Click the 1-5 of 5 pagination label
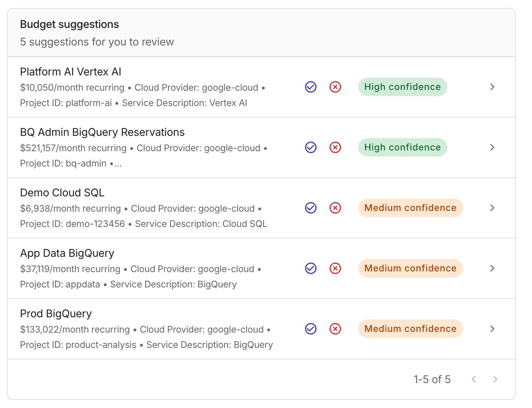The image size is (532, 408). pyautogui.click(x=432, y=379)
